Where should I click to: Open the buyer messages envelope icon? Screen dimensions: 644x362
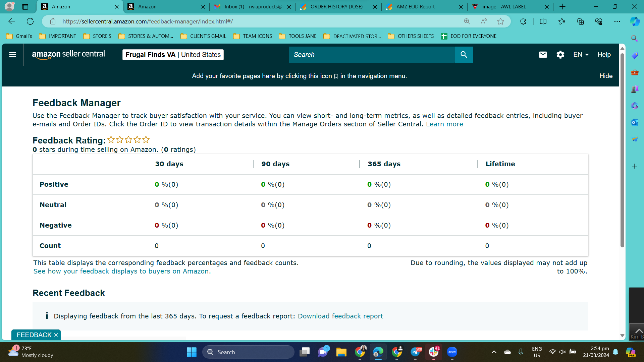tap(543, 55)
